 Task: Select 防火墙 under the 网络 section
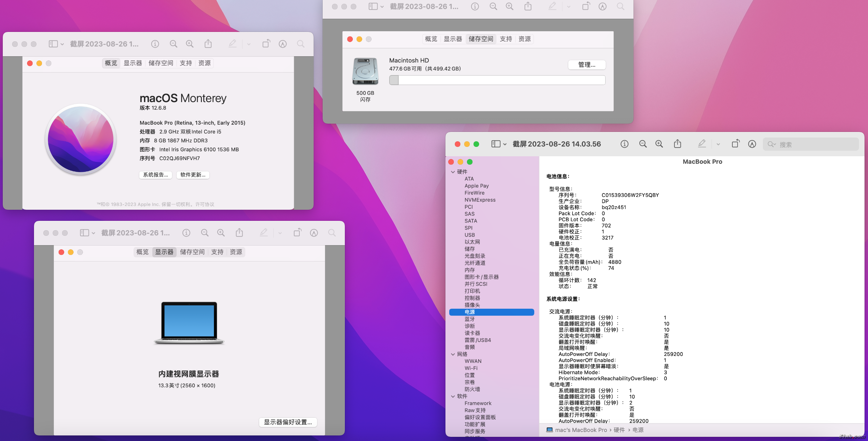473,389
